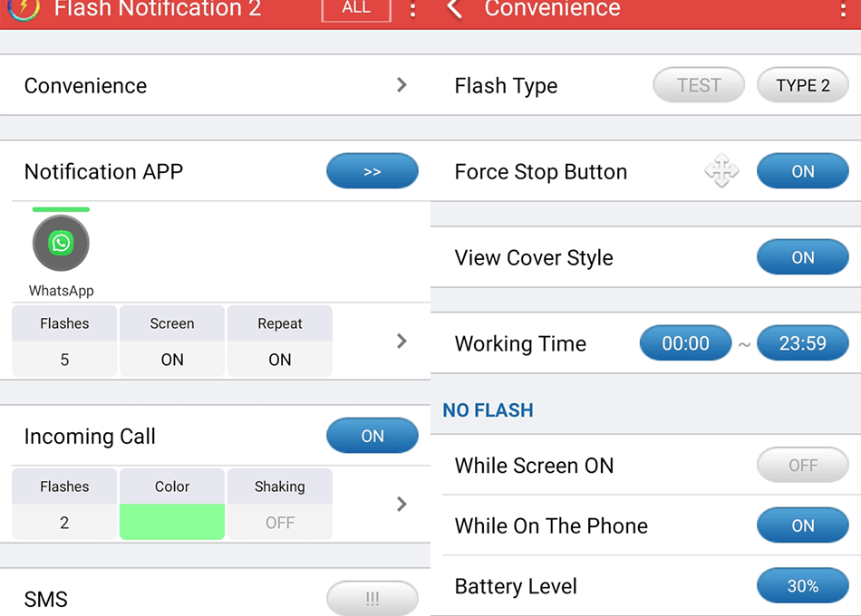The height and width of the screenshot is (616, 861).
Task: Tap the Flash Notification 2 app logo
Action: point(24,8)
